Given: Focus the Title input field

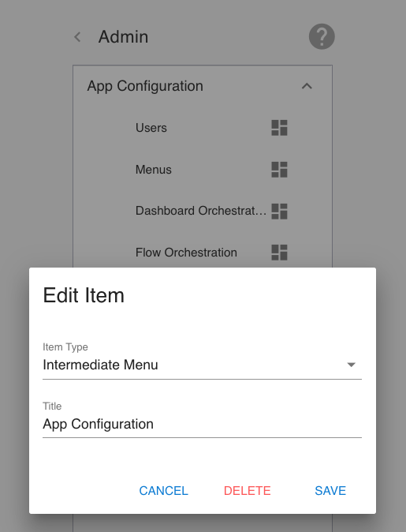Looking at the screenshot, I should (x=202, y=424).
